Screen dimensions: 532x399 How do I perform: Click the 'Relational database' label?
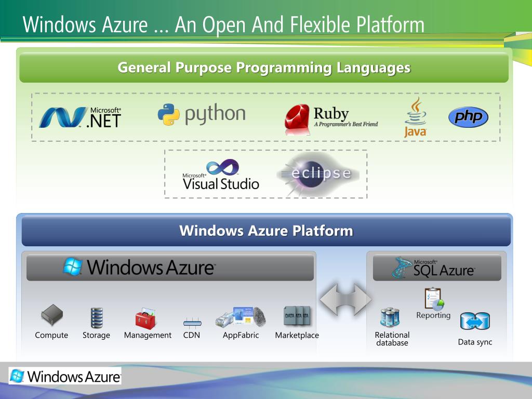coord(392,339)
